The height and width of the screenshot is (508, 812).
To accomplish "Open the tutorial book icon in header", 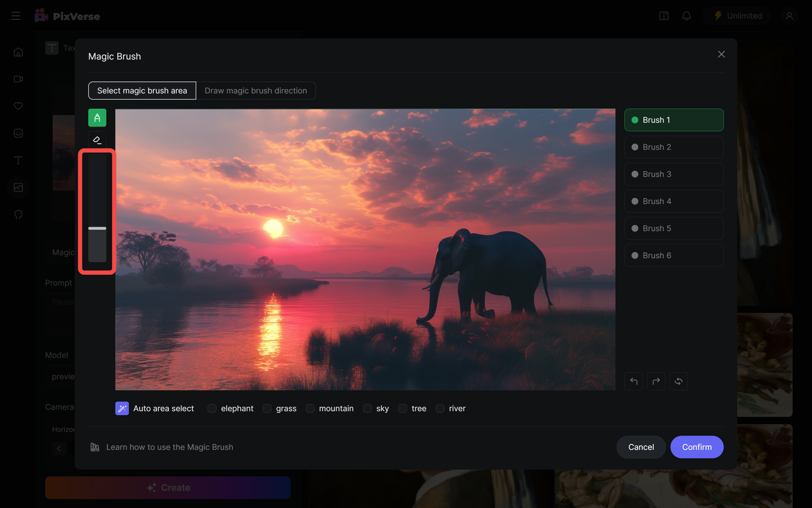I will (664, 16).
